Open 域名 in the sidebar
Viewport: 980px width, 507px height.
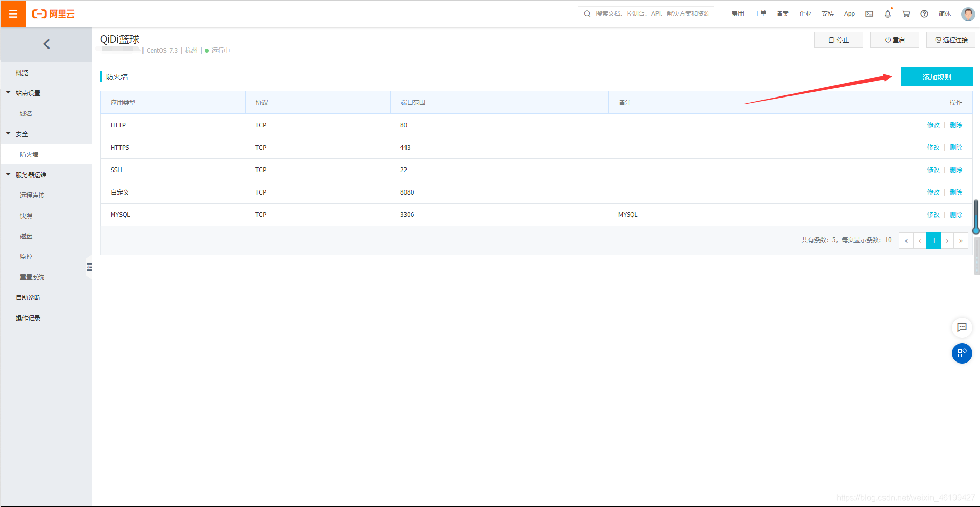pos(26,113)
